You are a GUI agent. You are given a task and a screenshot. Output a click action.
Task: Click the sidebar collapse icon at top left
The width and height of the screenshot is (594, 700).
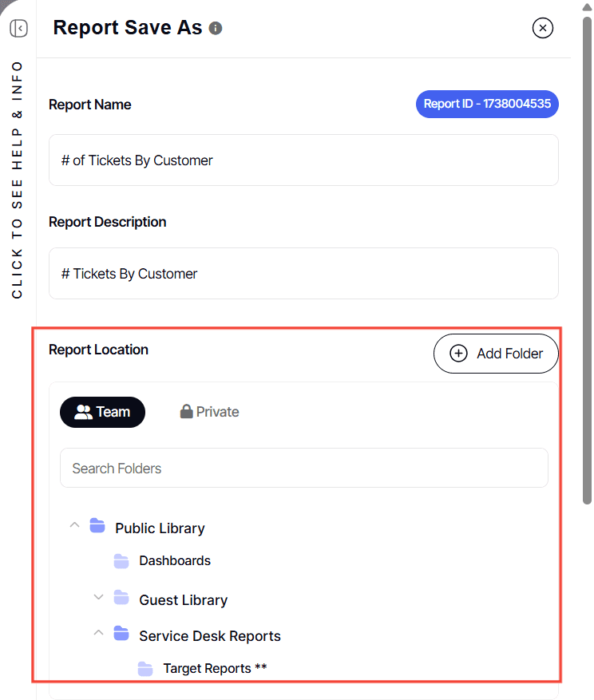(x=18, y=28)
